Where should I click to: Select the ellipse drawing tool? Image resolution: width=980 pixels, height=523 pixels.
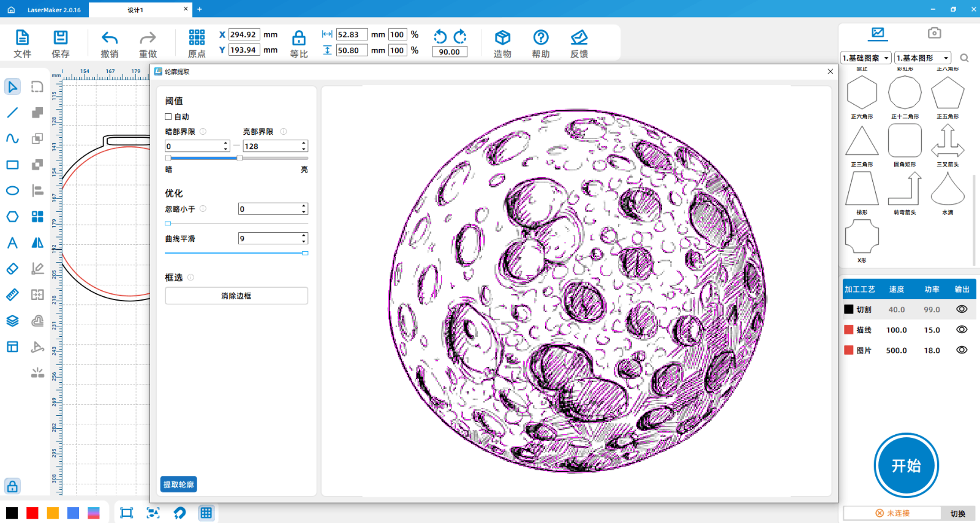[x=12, y=191]
